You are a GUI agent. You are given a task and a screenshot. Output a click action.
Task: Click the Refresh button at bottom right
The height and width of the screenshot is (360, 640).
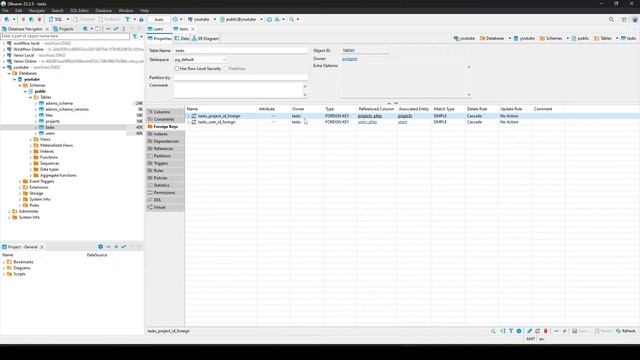click(x=626, y=331)
